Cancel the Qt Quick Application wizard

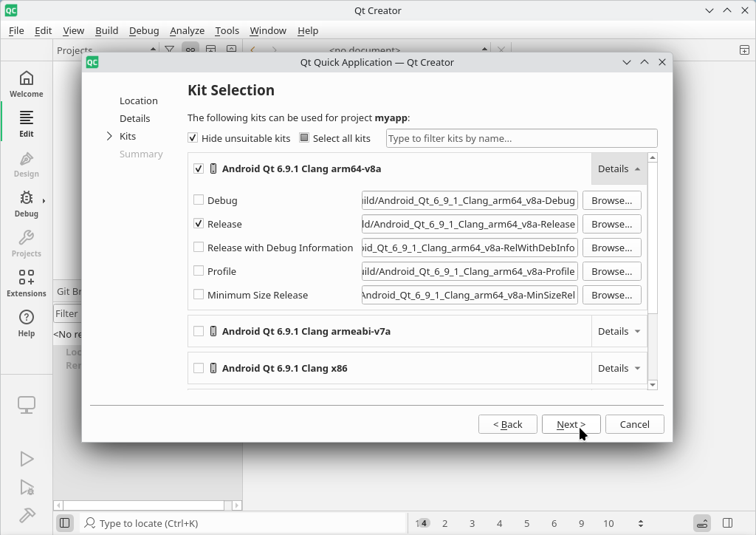(634, 424)
